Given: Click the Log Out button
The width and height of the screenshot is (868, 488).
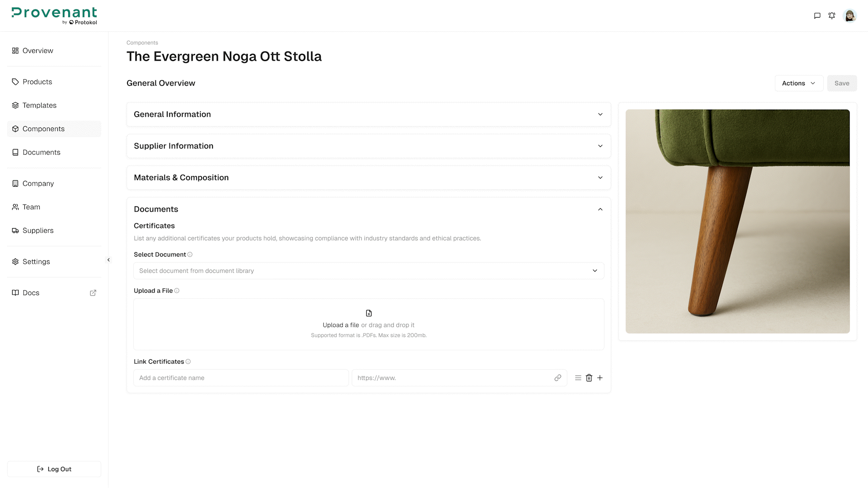Looking at the screenshot, I should click(x=54, y=469).
